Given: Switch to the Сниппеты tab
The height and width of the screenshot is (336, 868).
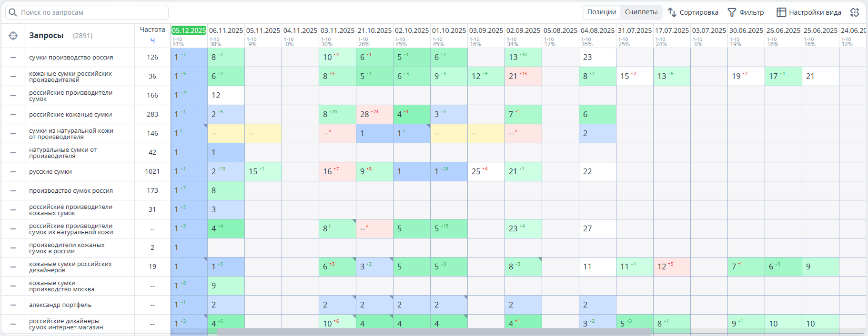Looking at the screenshot, I should [641, 12].
